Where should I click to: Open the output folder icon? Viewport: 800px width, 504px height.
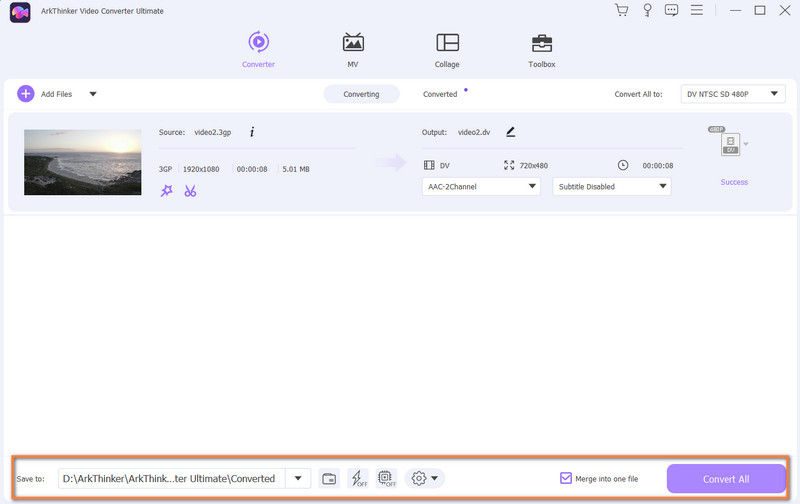click(329, 478)
